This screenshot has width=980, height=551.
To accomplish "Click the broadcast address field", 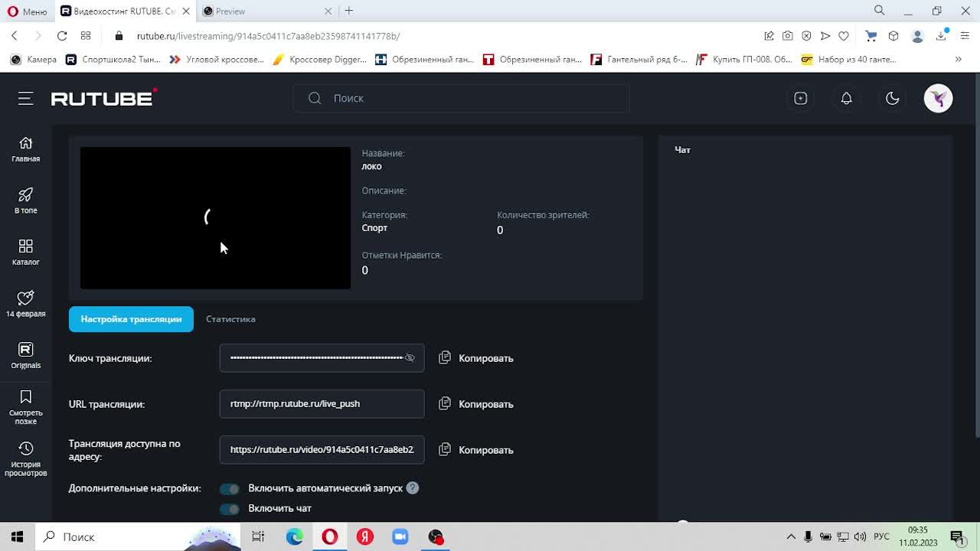I will [x=322, y=450].
